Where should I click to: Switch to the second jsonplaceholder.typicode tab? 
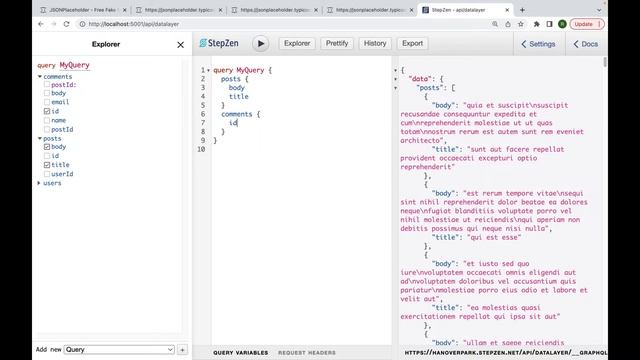(x=180, y=10)
